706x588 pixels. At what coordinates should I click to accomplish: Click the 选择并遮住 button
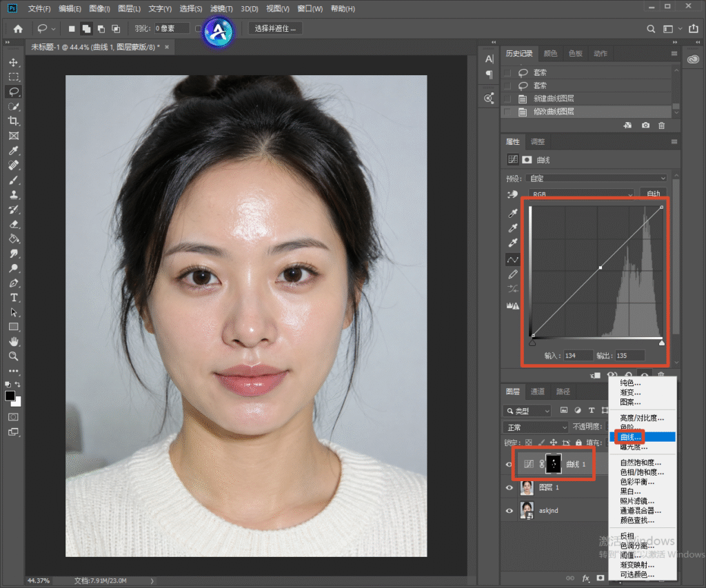pos(275,28)
